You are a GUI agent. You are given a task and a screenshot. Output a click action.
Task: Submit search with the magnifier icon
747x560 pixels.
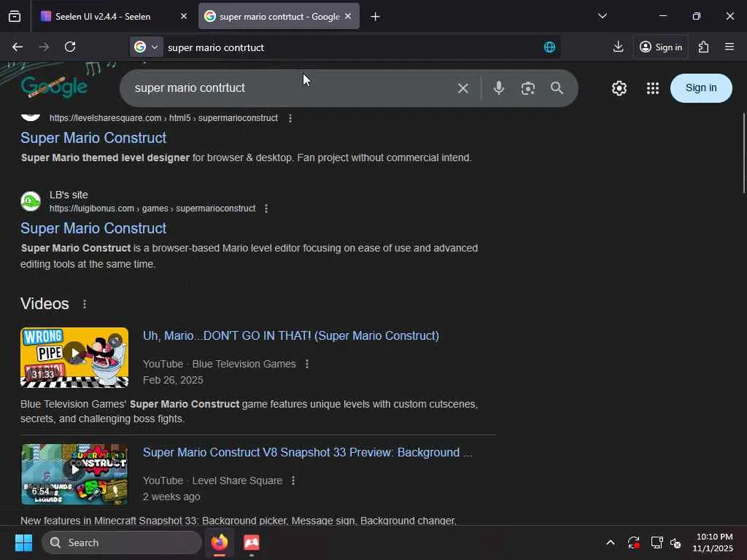[x=557, y=88]
